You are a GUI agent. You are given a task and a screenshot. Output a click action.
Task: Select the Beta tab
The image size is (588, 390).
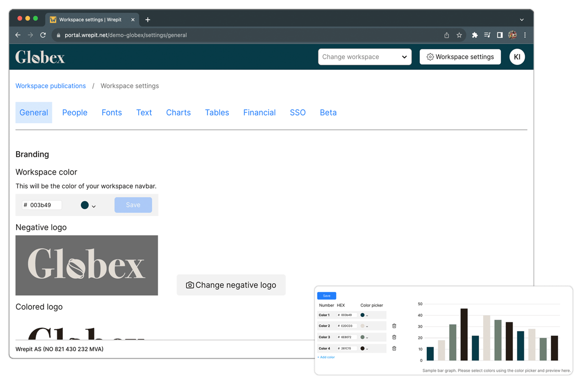click(328, 112)
